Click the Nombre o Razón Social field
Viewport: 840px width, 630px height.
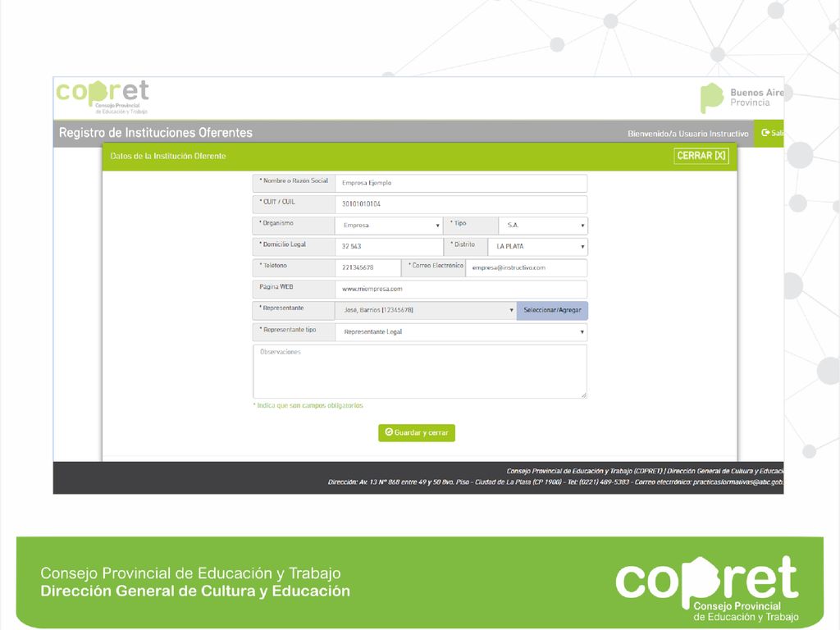point(461,183)
